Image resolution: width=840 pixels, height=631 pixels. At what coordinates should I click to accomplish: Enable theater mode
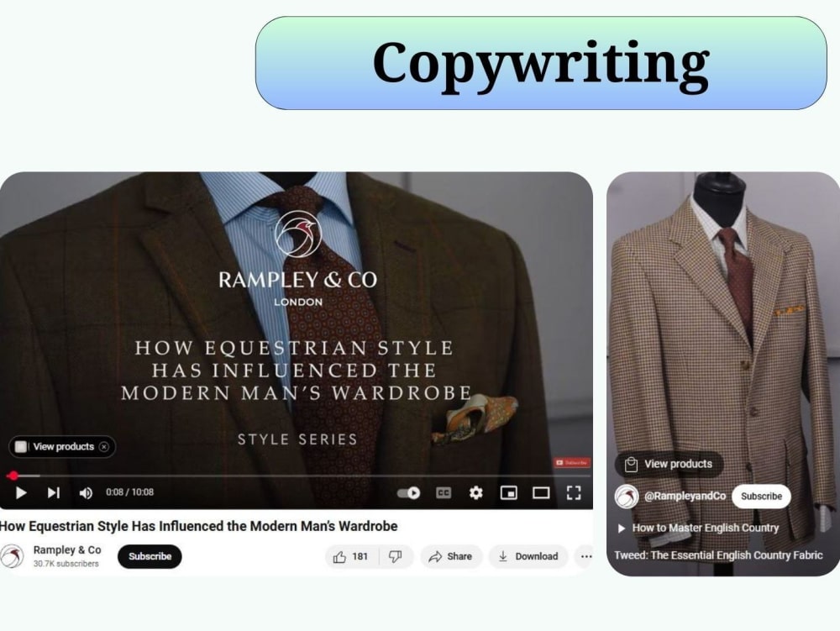tap(541, 492)
